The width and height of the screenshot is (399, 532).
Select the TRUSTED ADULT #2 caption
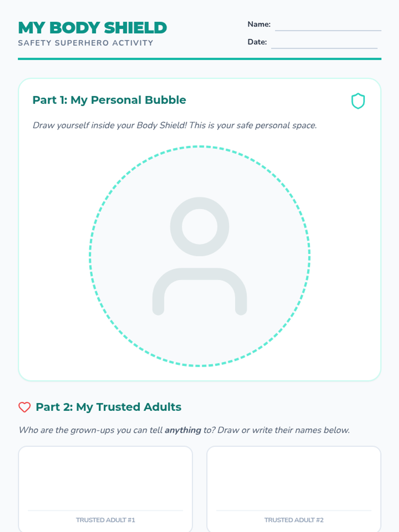(x=294, y=520)
